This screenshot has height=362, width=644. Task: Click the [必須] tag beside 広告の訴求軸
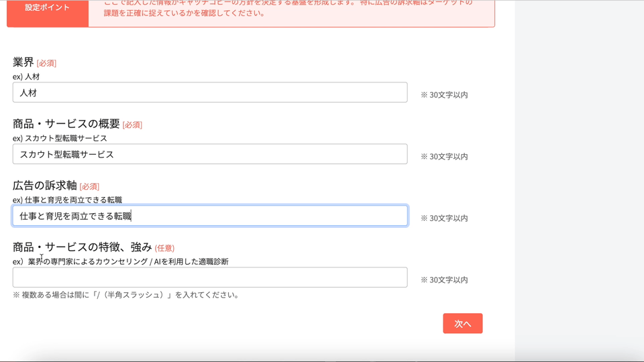click(x=89, y=186)
